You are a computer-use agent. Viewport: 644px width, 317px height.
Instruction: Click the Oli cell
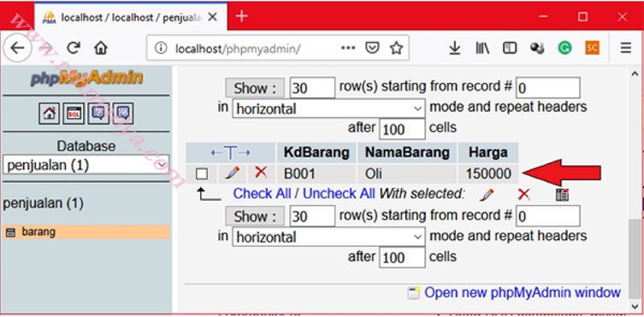(407, 173)
